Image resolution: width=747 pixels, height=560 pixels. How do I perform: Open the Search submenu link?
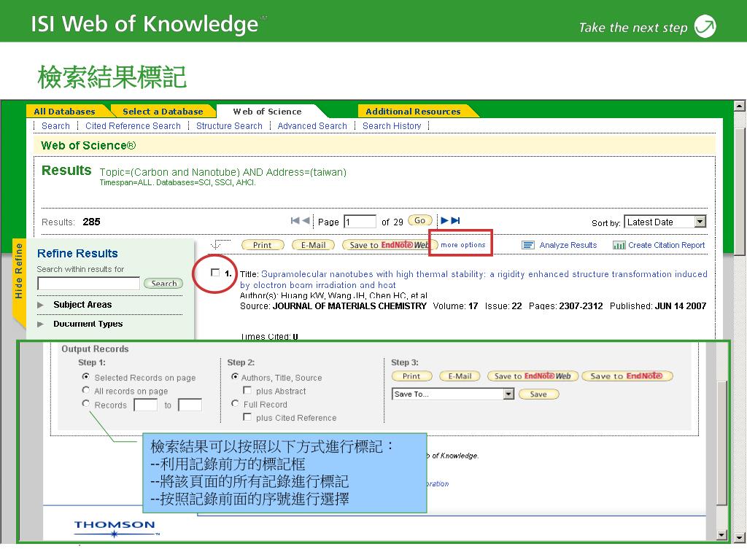[55, 125]
